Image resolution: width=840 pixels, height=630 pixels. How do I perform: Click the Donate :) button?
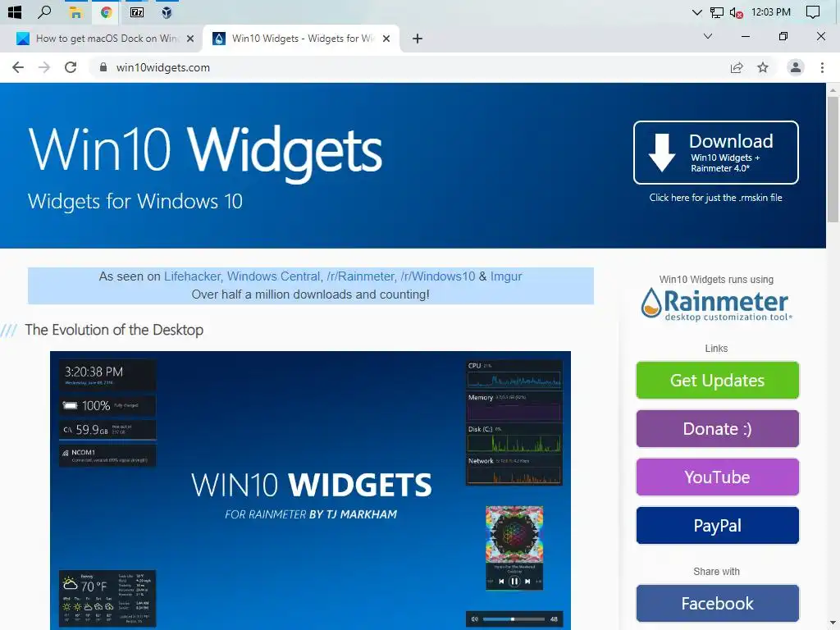point(717,428)
